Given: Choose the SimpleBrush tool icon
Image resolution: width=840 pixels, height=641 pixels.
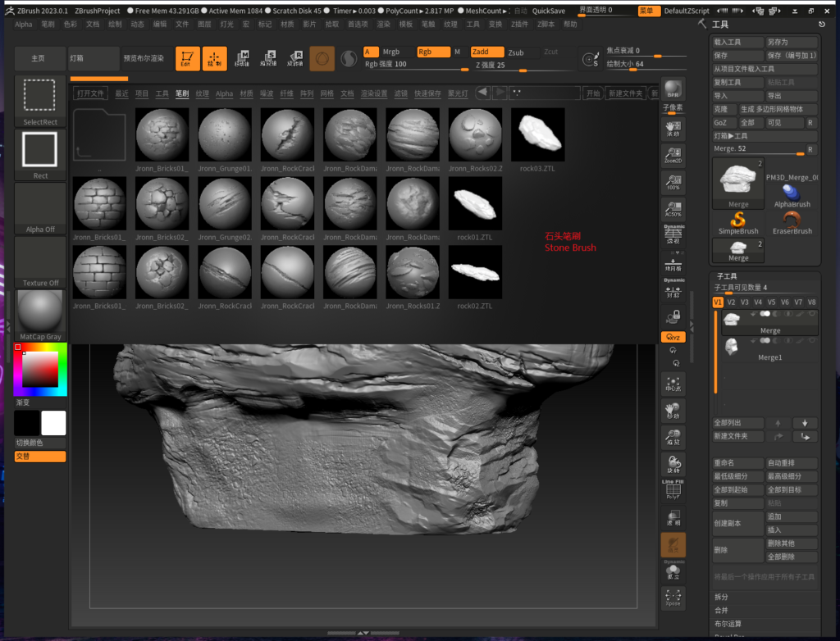Looking at the screenshot, I should point(738,221).
